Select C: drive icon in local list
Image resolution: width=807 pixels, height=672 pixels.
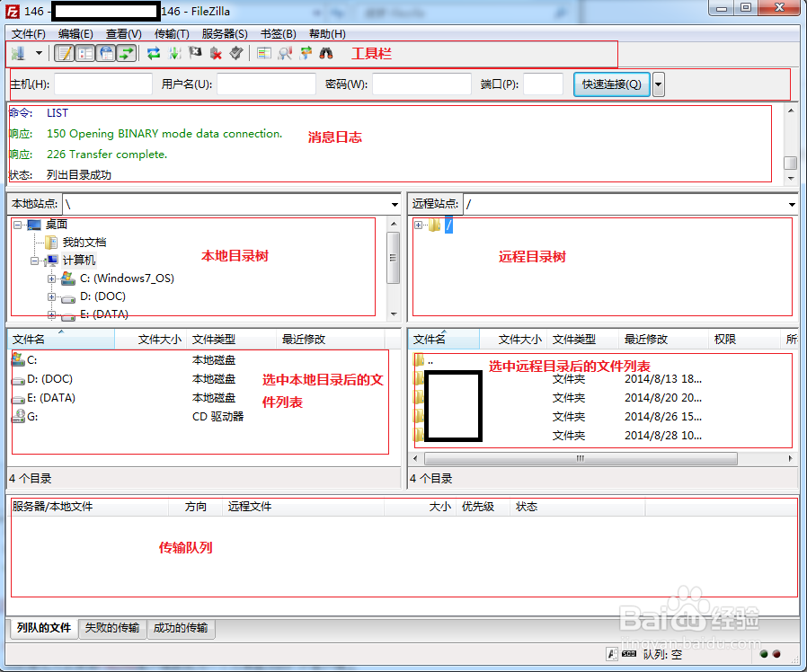pos(18,359)
